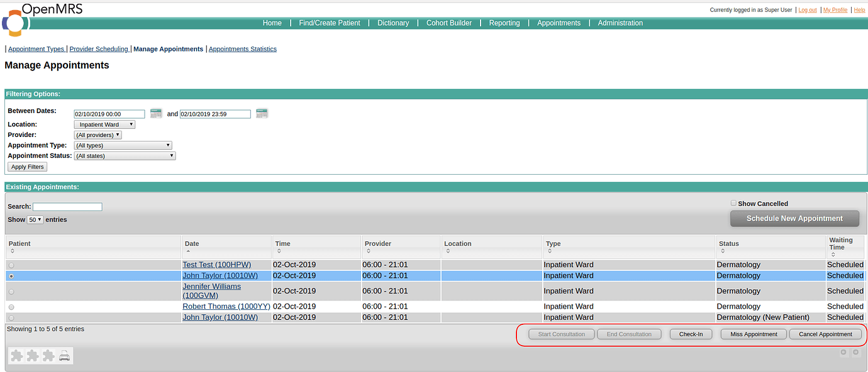Open John Taylor's patient record link

(x=220, y=275)
